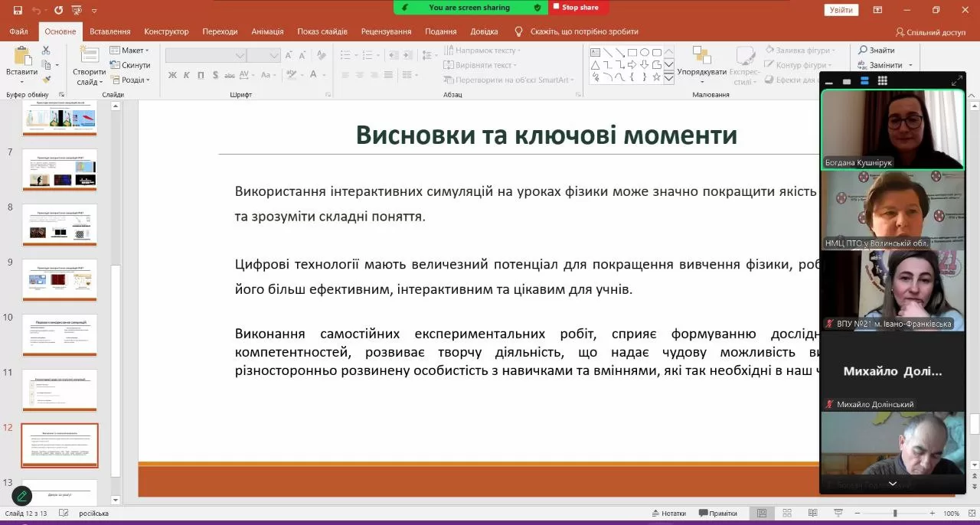Click the Cut scissors icon
980x525 pixels.
click(x=46, y=51)
